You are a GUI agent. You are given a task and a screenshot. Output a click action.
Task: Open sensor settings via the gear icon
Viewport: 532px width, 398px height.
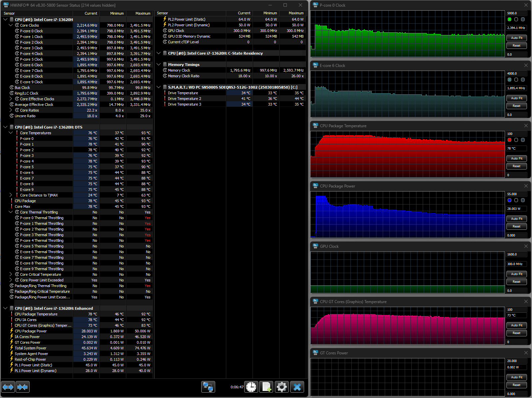point(282,387)
